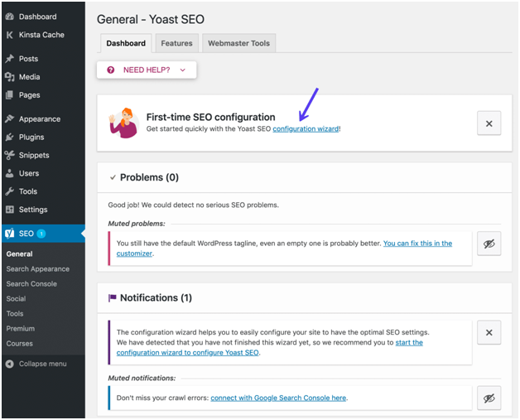Click the red question mark help icon
Viewport: 520px width, 420px height.
tap(111, 70)
